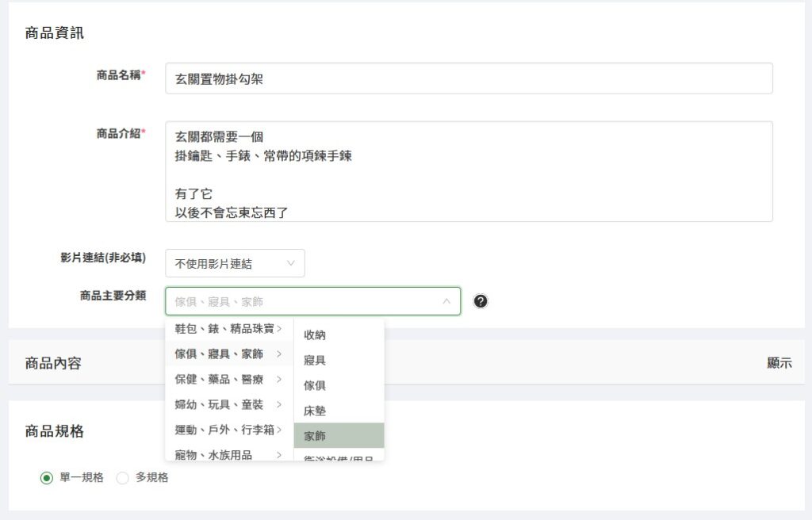Pick the 傢俱 subcategory option
The height and width of the screenshot is (520, 812).
coord(339,385)
